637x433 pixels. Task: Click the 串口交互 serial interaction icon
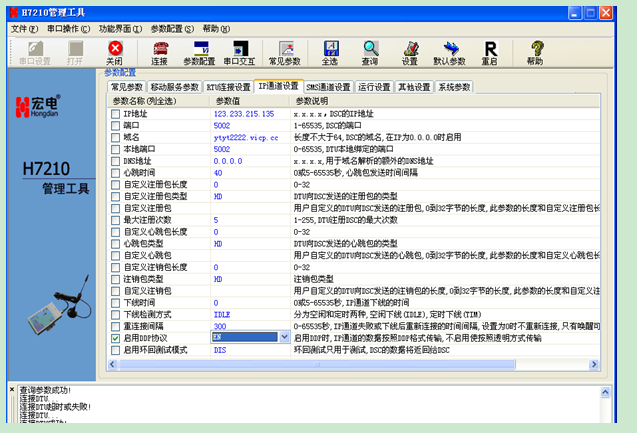coord(240,51)
